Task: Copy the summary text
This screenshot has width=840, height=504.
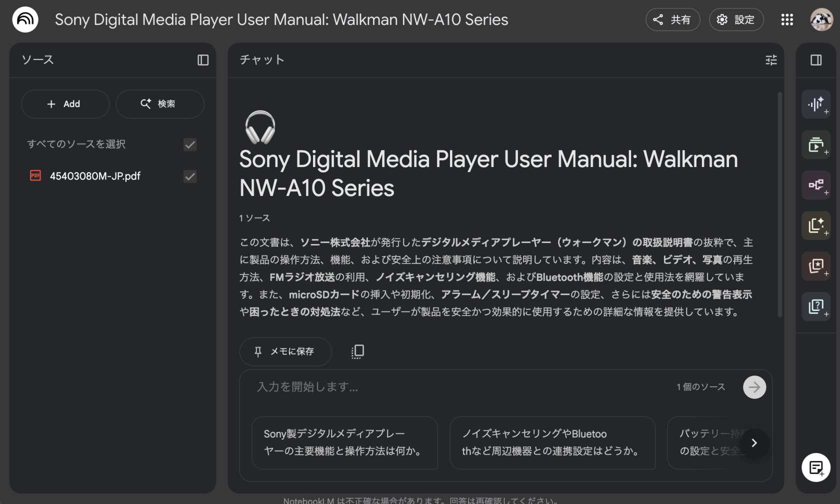Action: click(x=357, y=351)
